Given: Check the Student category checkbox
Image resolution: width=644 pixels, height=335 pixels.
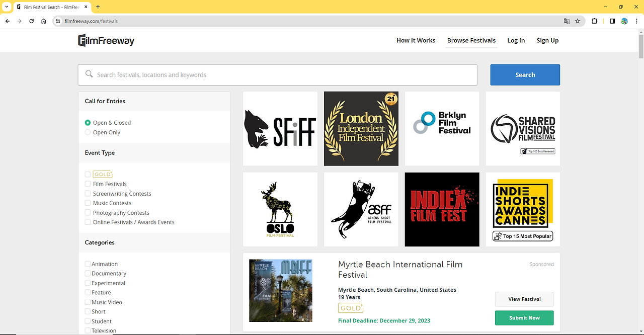Looking at the screenshot, I should (88, 321).
